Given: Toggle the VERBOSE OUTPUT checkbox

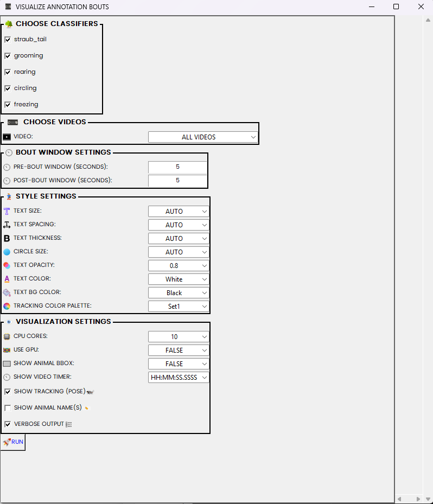Looking at the screenshot, I should [8, 424].
